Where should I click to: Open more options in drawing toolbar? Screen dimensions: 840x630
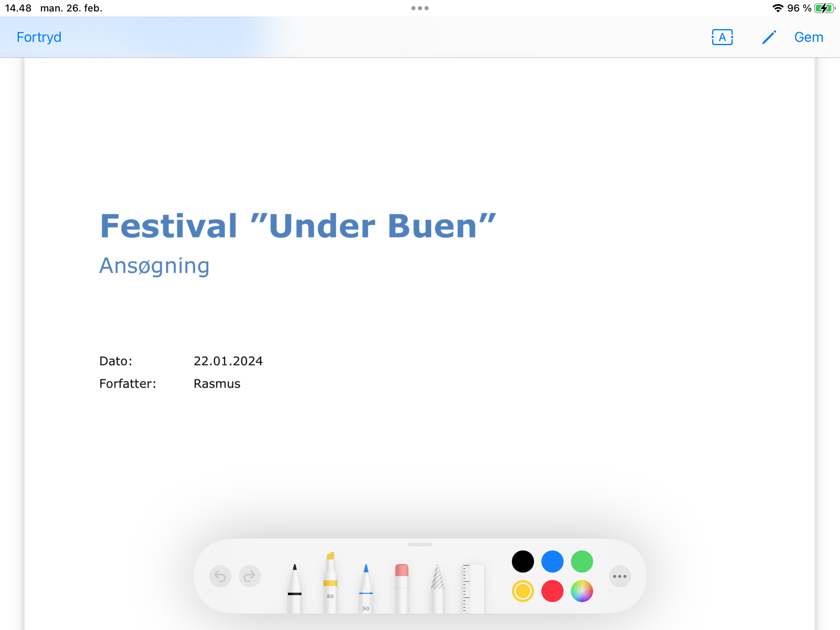(x=620, y=577)
